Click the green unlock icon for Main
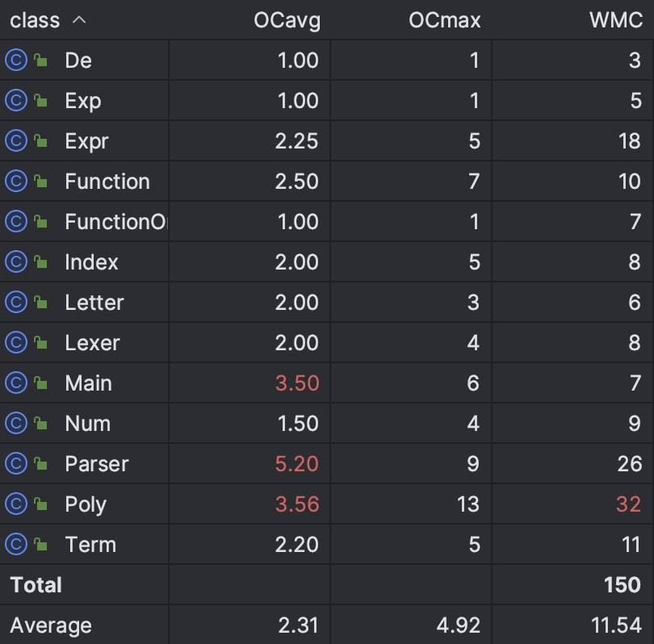Screen dimensions: 654x644 click(40, 383)
